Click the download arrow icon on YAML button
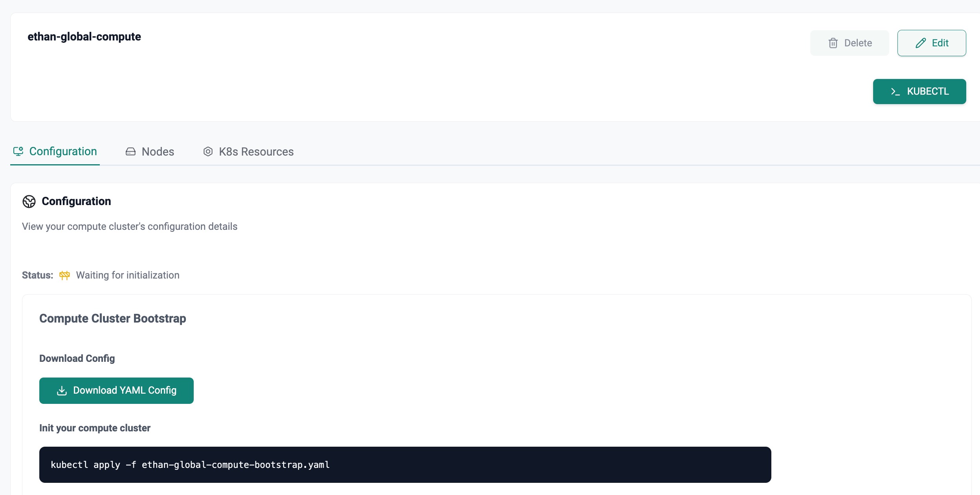 pos(62,390)
